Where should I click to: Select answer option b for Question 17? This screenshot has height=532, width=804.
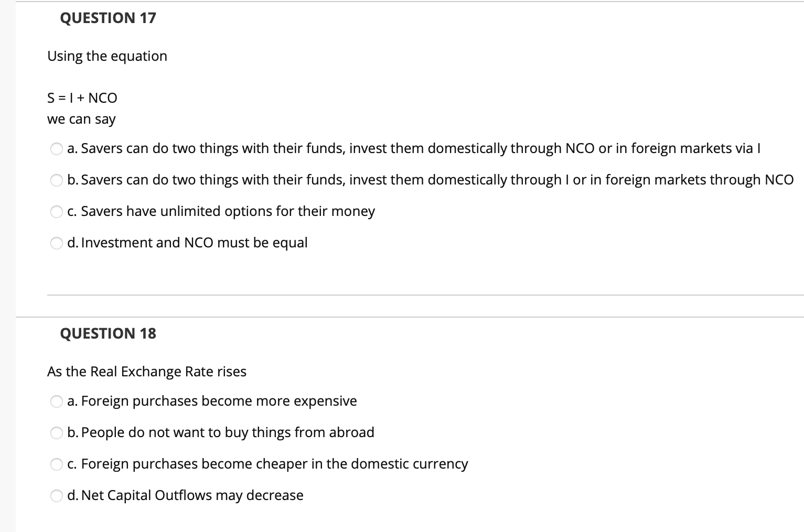(56, 180)
